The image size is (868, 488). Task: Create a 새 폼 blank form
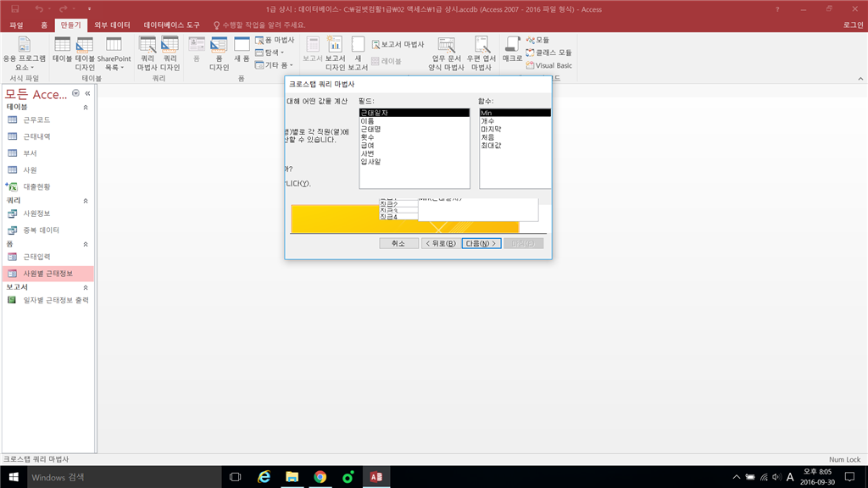point(242,50)
